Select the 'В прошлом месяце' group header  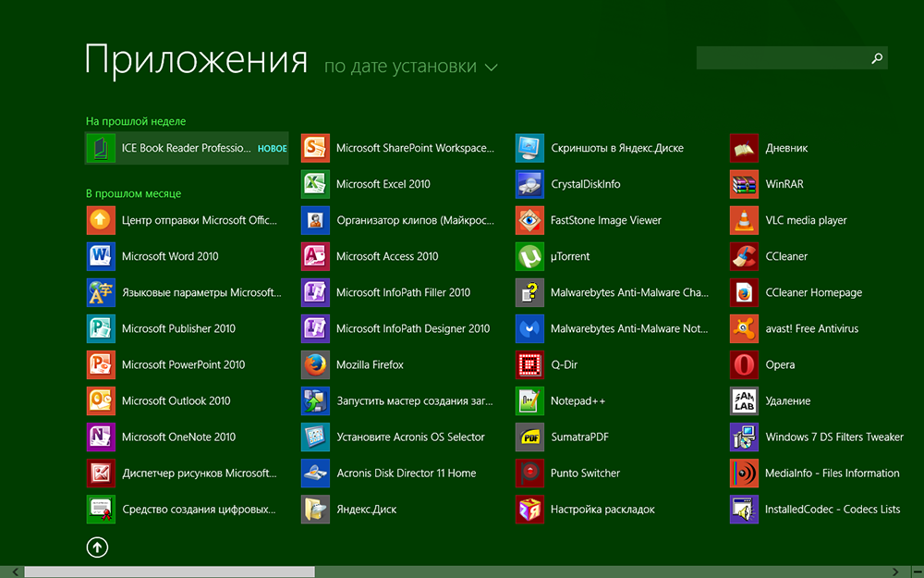point(134,193)
